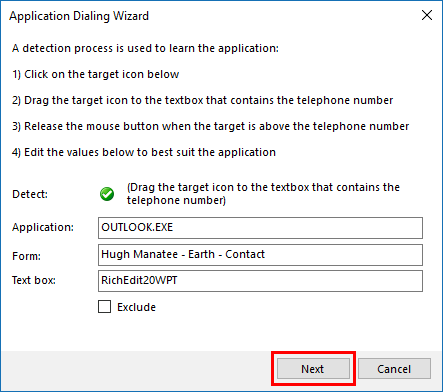Click the Form field showing Hugh Manatee
Viewport: 443px width, 392px height.
click(x=260, y=255)
